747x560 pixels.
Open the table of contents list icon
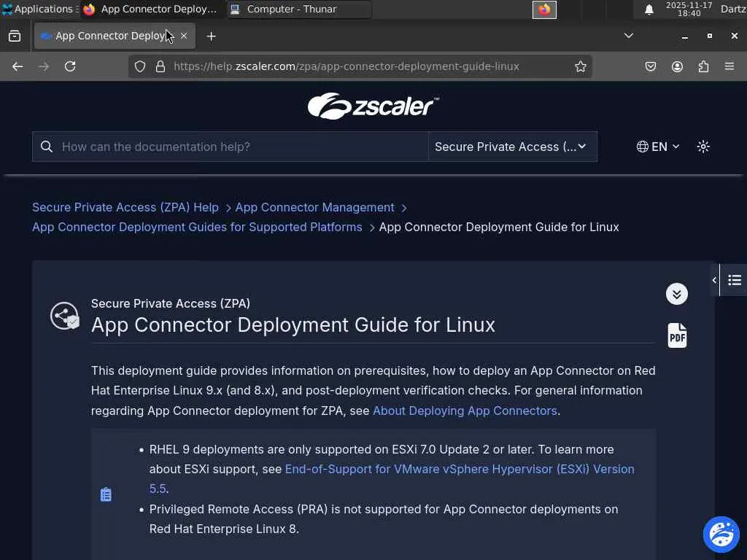pyautogui.click(x=734, y=280)
